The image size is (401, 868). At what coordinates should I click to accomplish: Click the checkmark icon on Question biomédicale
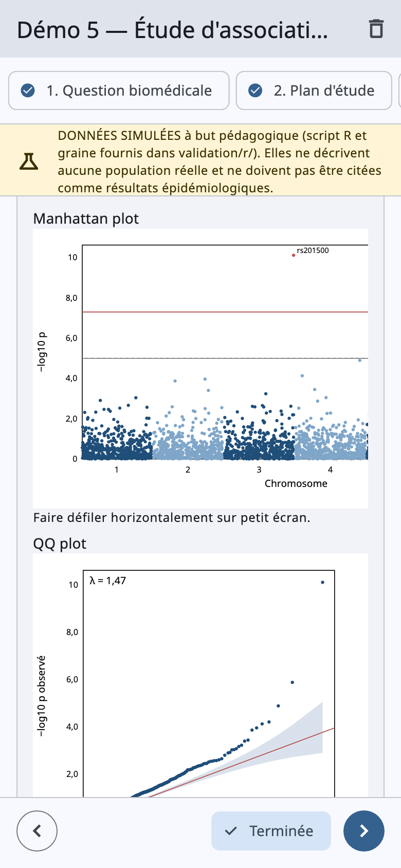click(x=28, y=91)
